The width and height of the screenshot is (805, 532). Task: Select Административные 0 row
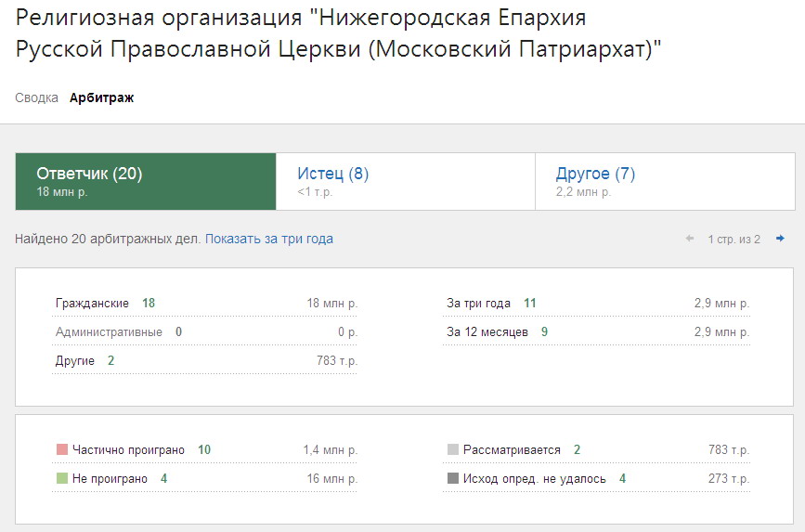click(x=204, y=331)
